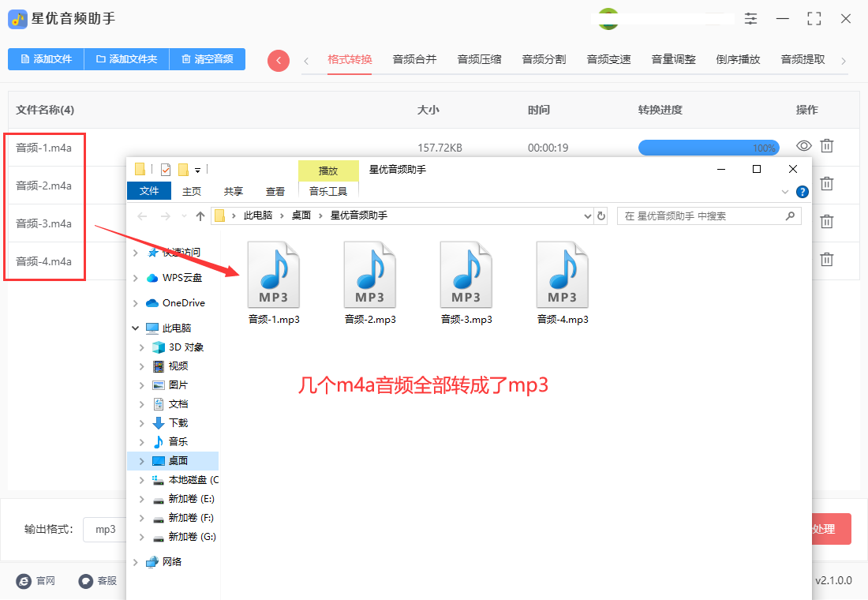868x600 pixels.
Task: Select the 音频-2.mp3 file icon
Action: pyautogui.click(x=370, y=275)
